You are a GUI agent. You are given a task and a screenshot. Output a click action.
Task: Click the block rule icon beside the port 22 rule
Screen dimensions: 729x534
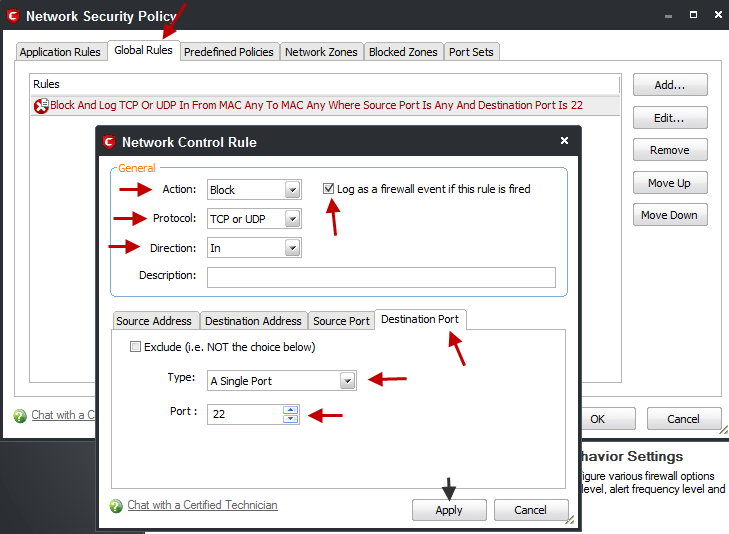pyautogui.click(x=41, y=105)
